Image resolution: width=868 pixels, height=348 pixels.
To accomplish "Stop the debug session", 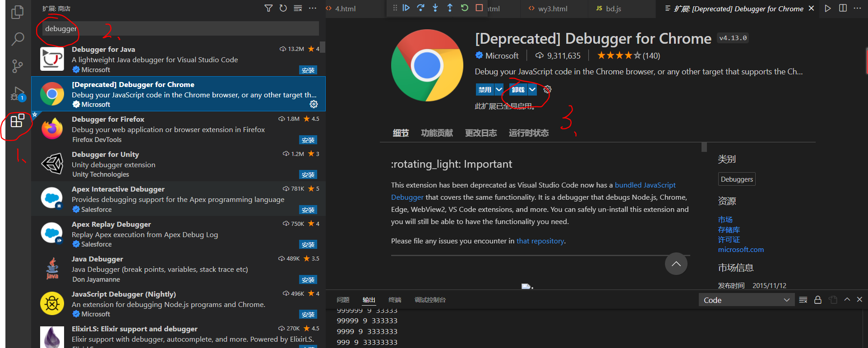I will pyautogui.click(x=479, y=8).
